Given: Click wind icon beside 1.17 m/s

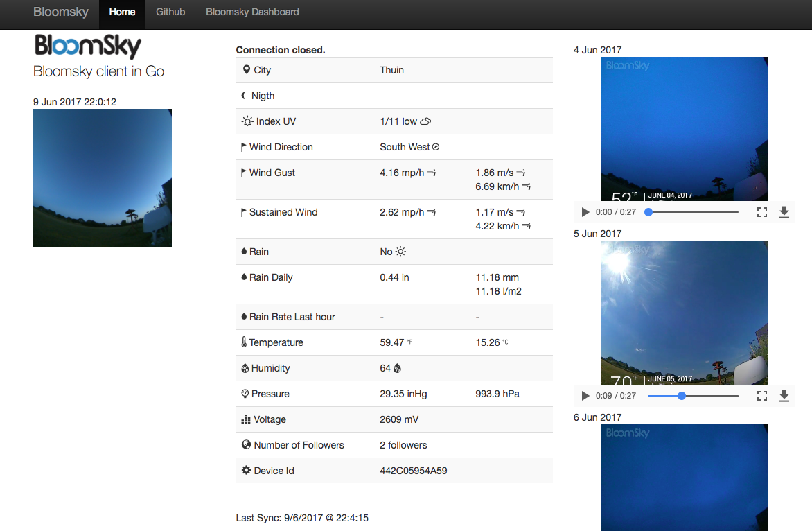Looking at the screenshot, I should point(521,212).
